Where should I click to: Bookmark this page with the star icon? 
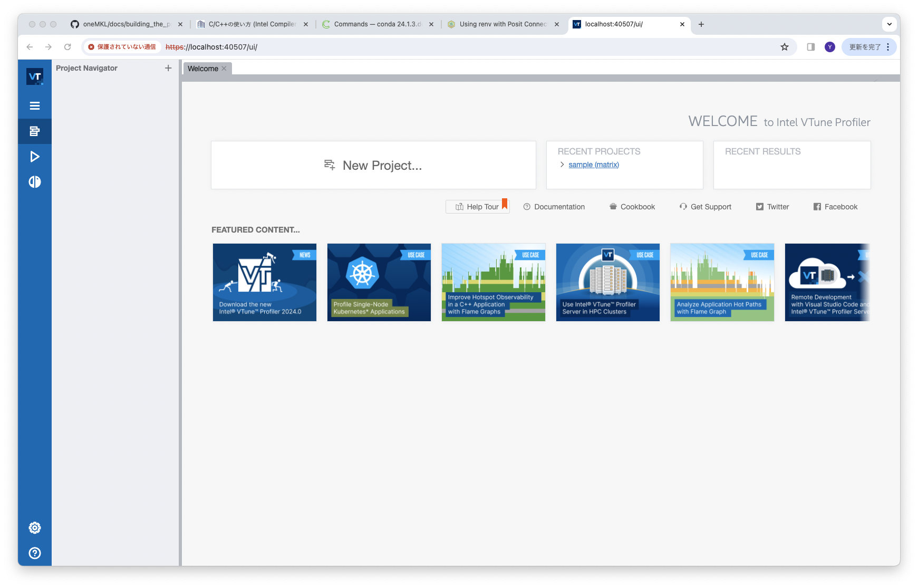(785, 47)
